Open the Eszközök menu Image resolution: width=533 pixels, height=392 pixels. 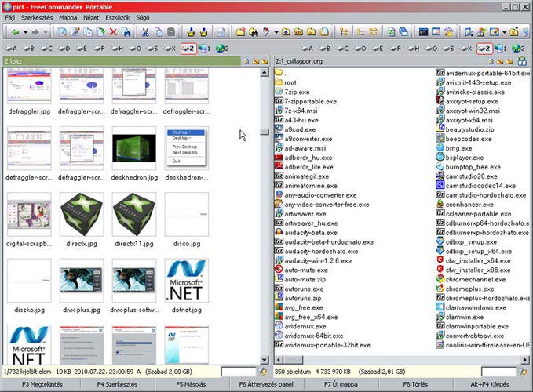[x=117, y=18]
